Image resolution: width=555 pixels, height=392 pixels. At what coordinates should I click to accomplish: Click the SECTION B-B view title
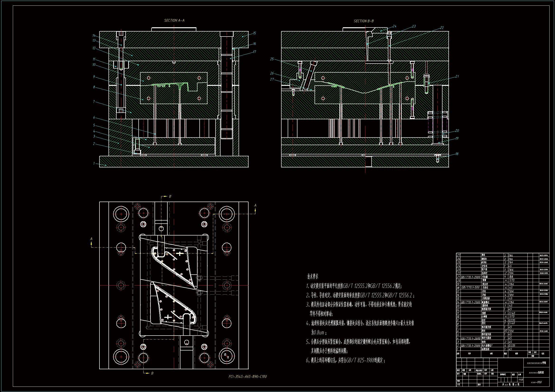[364, 21]
